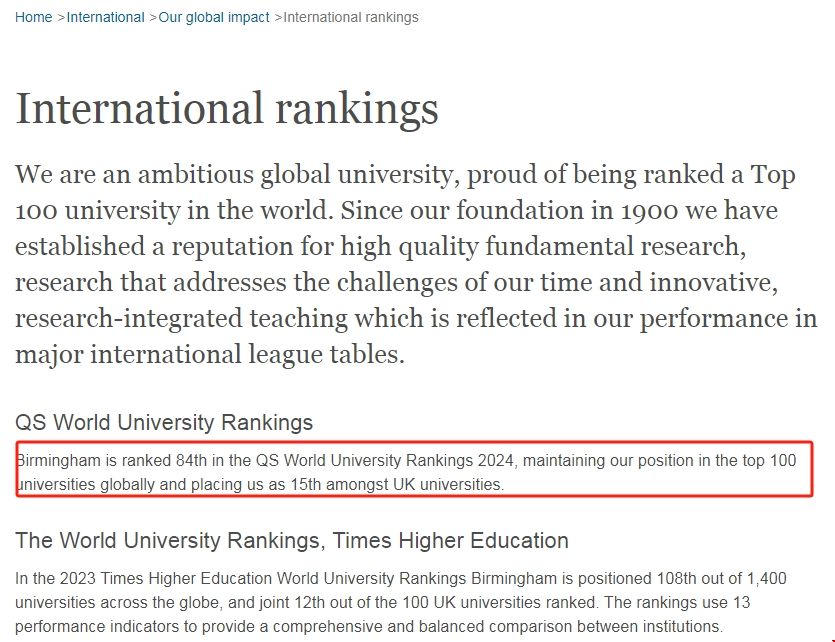Click the Times Higher Education rankings heading
This screenshot has width=835, height=642.
pos(292,541)
